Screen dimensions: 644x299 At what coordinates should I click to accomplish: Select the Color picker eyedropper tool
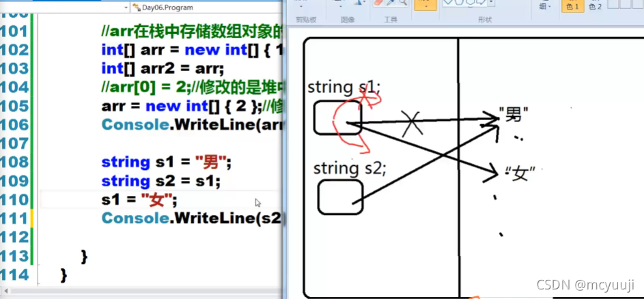coord(391,3)
